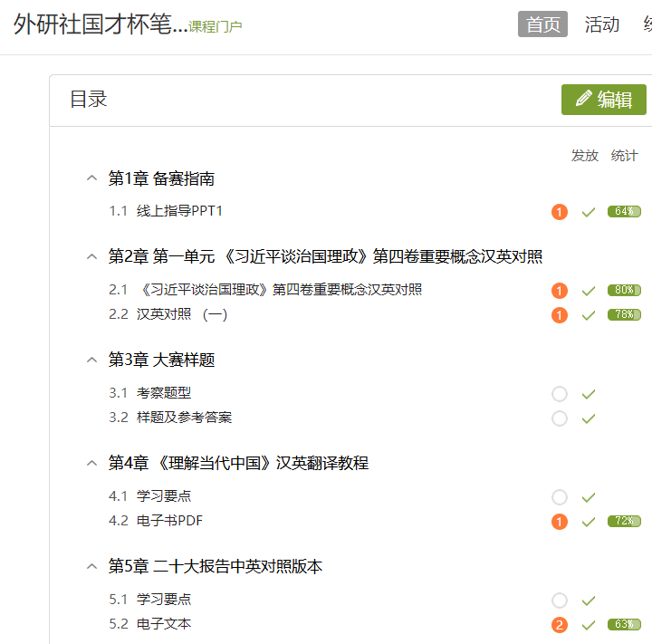
Task: Click orange badge numbered 2 beside 电子文本
Action: coord(560,625)
